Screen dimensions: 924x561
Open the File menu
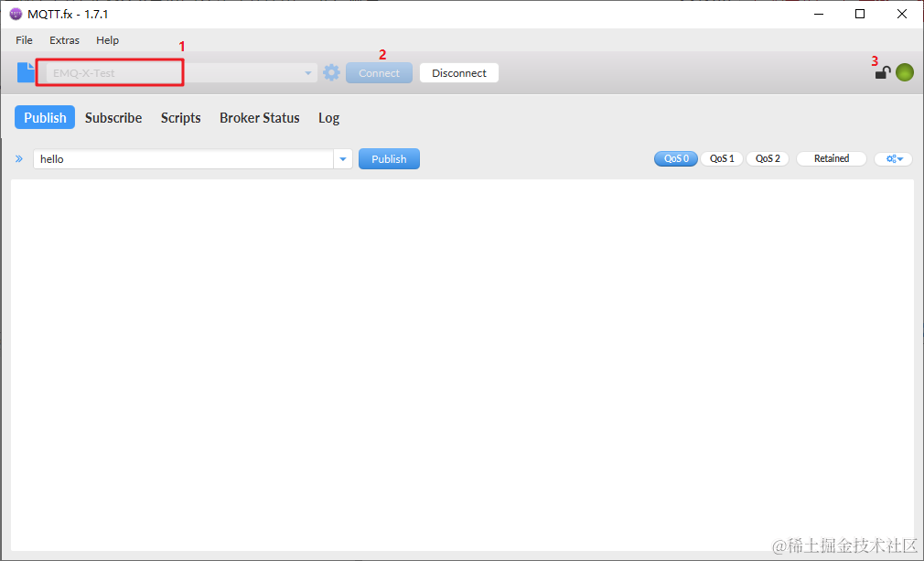point(24,40)
